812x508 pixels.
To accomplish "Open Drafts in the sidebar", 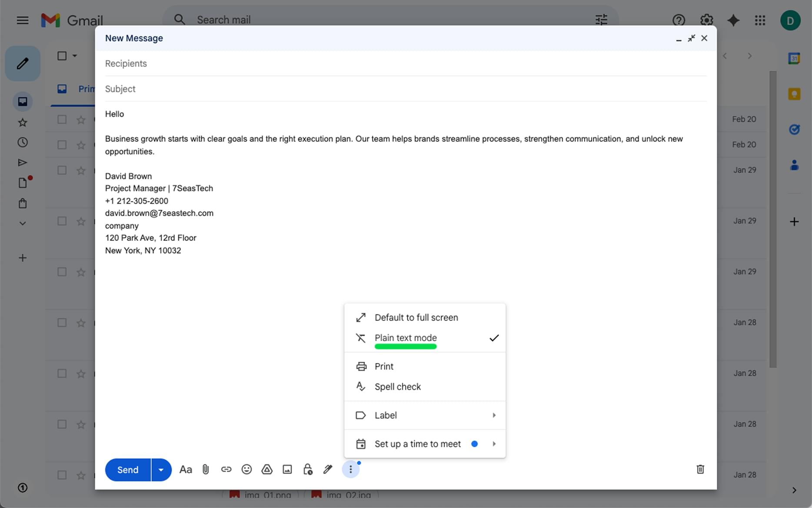I will pos(23,183).
